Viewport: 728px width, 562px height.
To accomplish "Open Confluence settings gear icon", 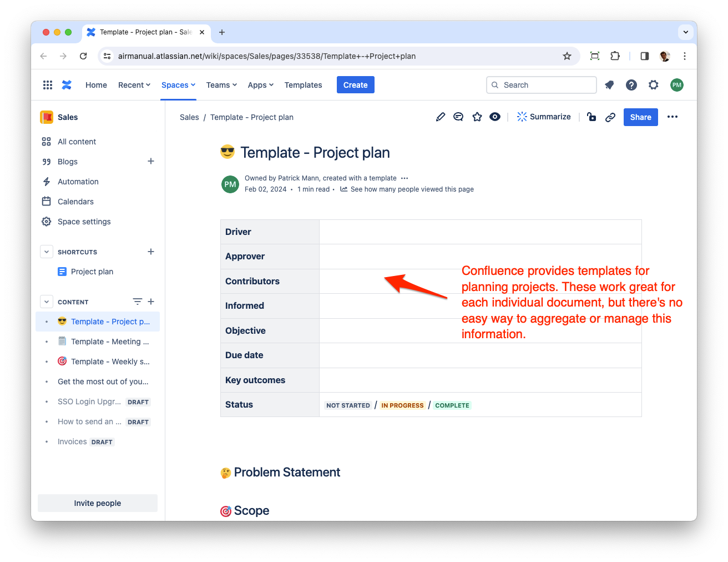I will (654, 85).
